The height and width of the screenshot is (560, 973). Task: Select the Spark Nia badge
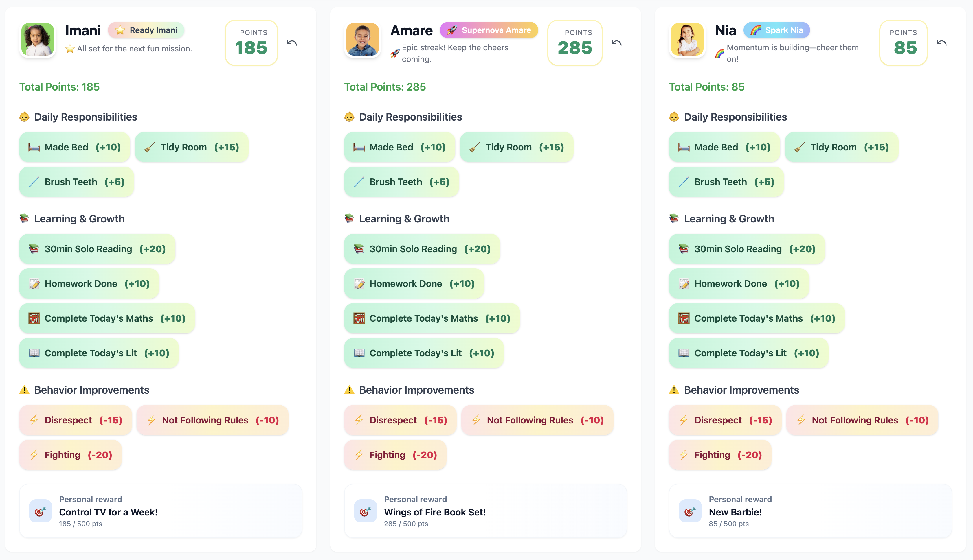[x=776, y=30]
